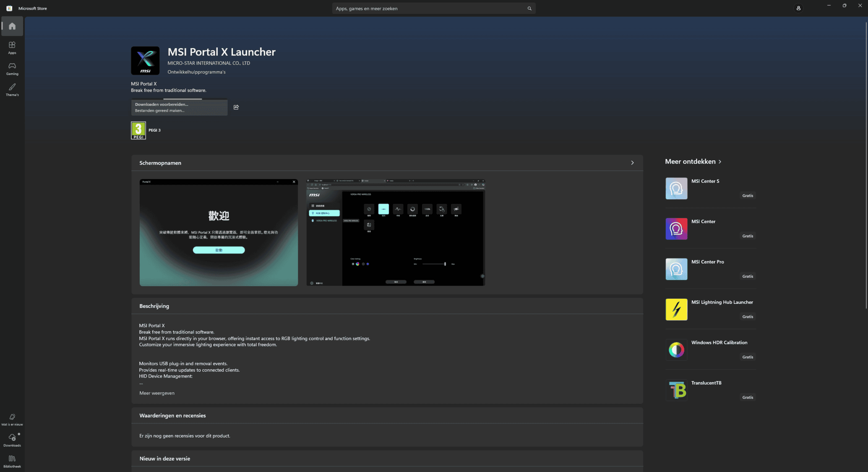Click Gratis button for MSI Center Pro
This screenshot has height=472, width=868.
747,276
